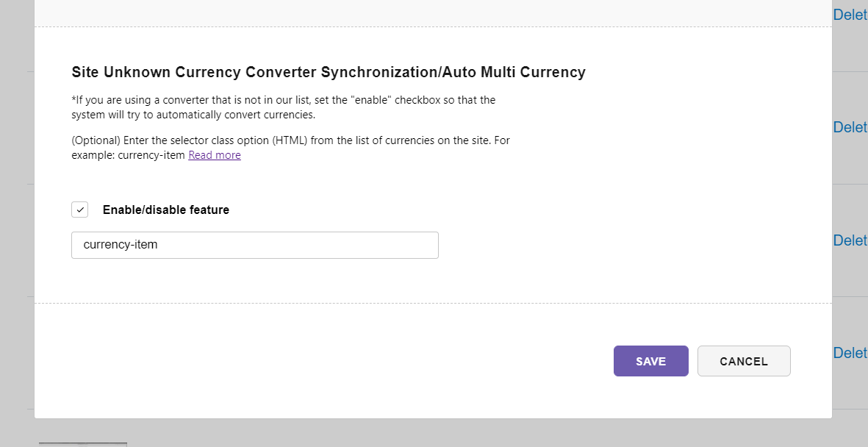Viewport: 868px width, 447px height.
Task: Focus the currency-item selector input field
Action: (x=254, y=245)
